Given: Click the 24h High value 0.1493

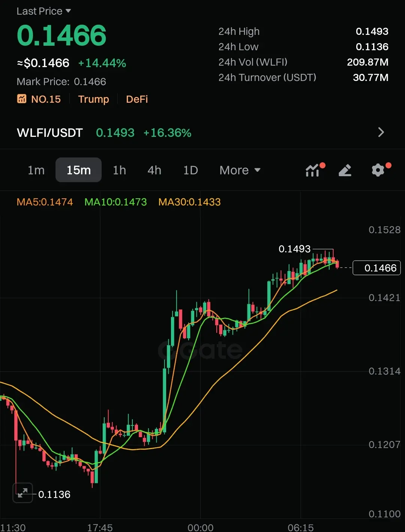Looking at the screenshot, I should point(372,31).
